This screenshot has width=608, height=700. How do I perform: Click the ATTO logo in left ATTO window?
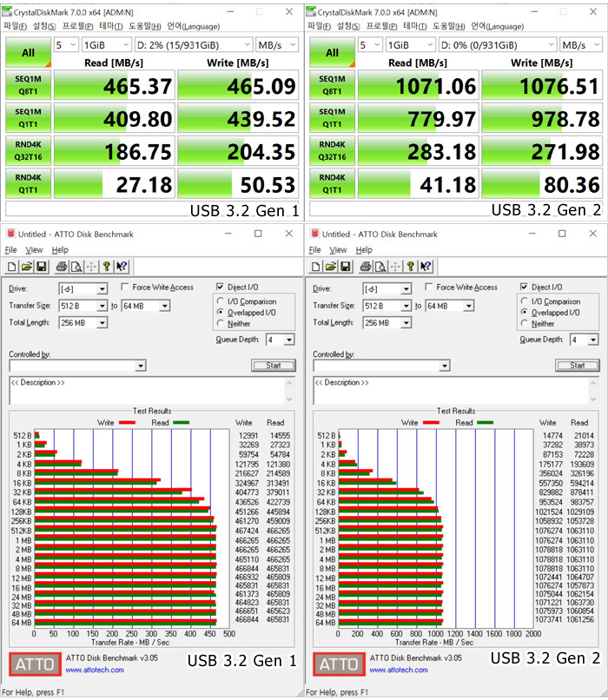35,664
